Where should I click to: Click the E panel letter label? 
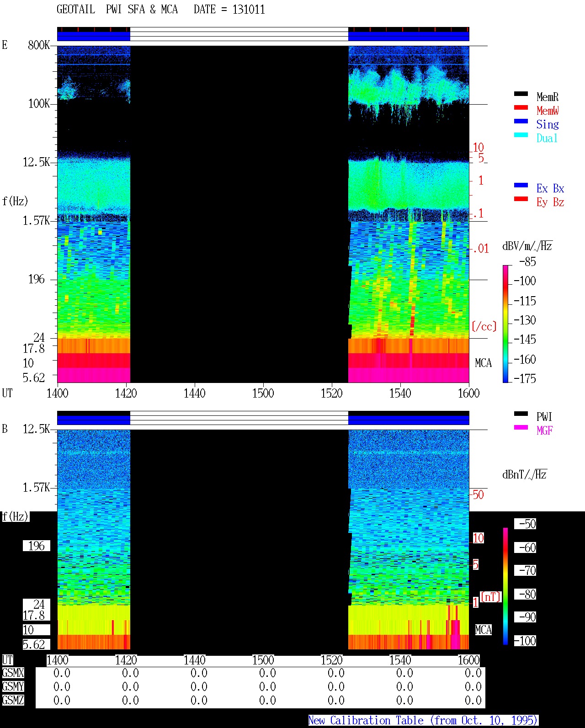pyautogui.click(x=5, y=45)
